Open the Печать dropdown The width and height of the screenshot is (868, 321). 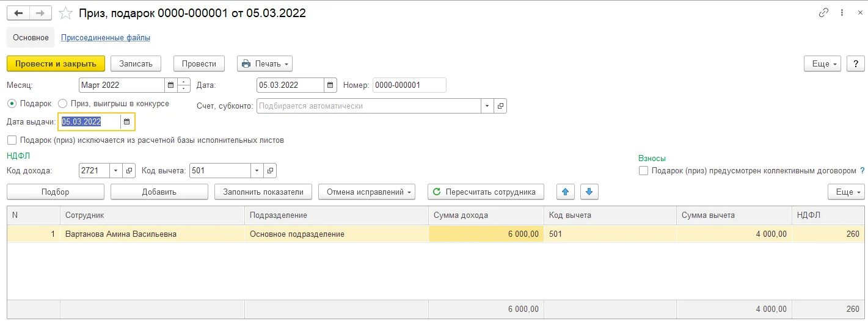click(264, 63)
